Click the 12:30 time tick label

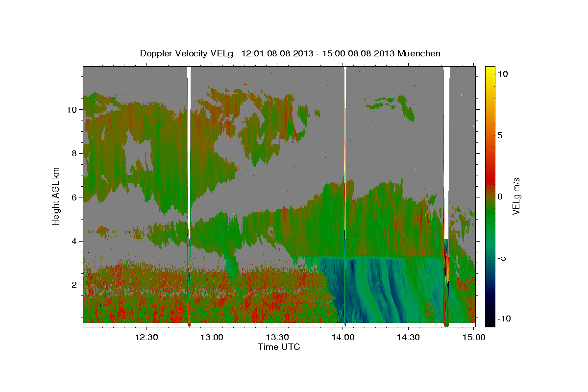[x=147, y=337]
